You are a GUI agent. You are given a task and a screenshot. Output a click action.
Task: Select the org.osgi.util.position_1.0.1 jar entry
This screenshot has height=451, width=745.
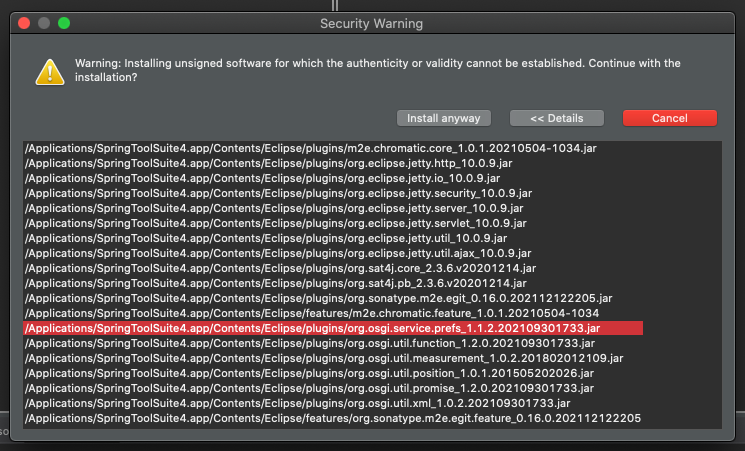tap(309, 373)
